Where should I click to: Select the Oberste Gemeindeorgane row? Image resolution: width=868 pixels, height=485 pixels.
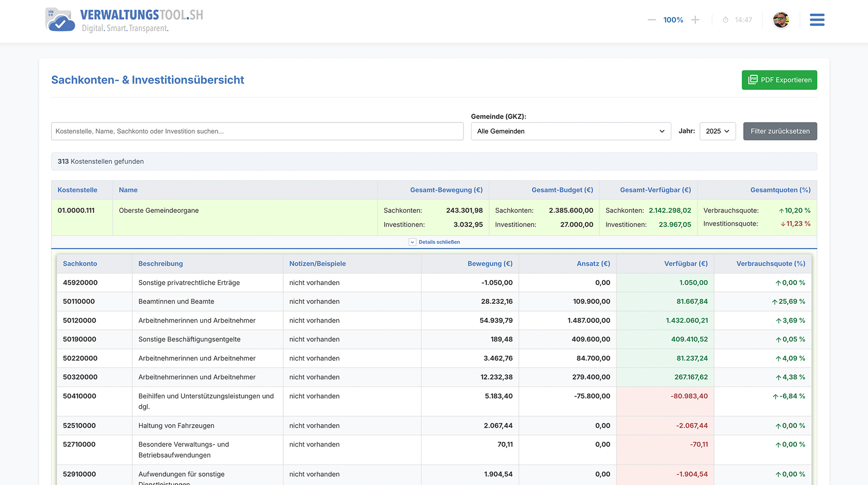(159, 210)
